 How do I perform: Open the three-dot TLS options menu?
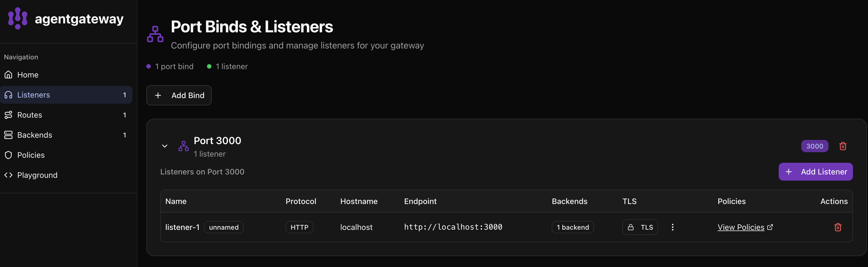tap(672, 227)
